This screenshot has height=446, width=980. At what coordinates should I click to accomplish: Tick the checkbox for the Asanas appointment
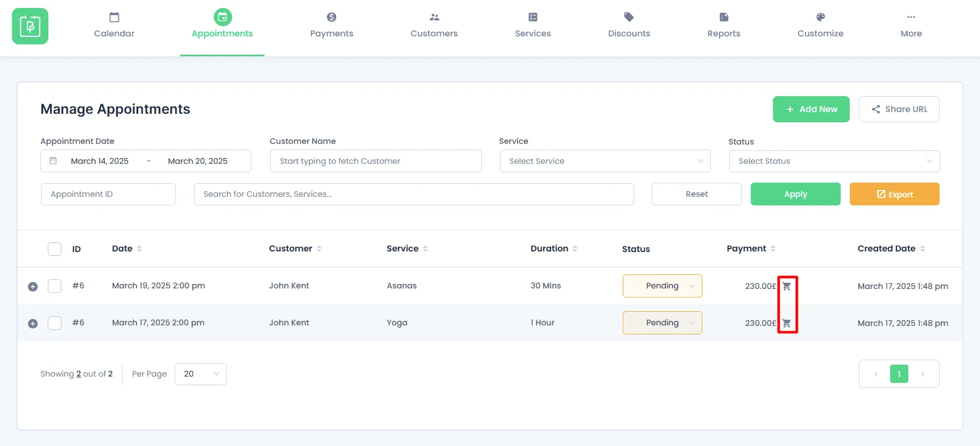55,286
